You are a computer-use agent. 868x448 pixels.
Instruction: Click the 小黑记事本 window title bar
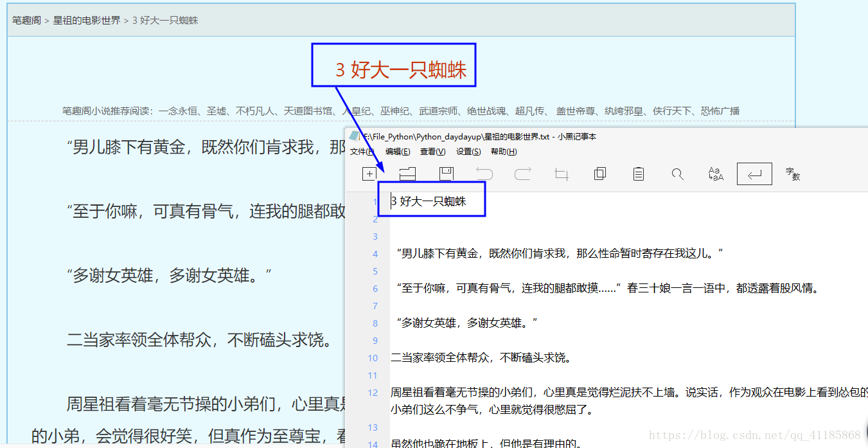pyautogui.click(x=607, y=136)
